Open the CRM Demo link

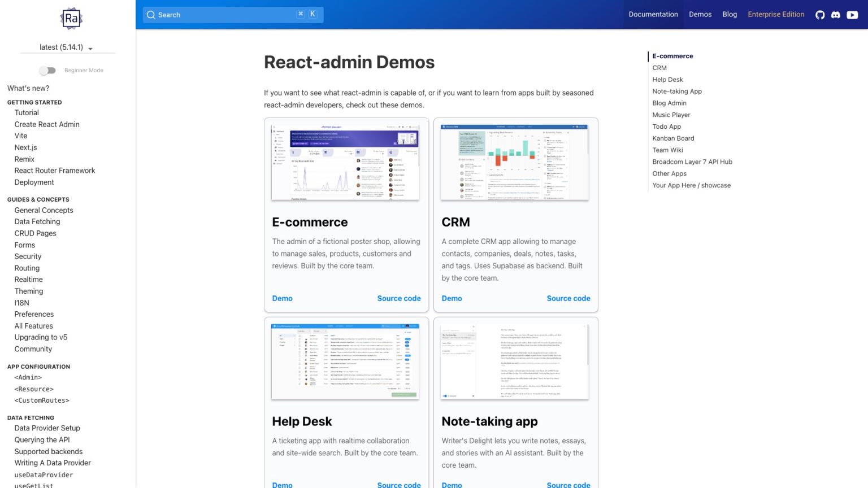(x=452, y=298)
